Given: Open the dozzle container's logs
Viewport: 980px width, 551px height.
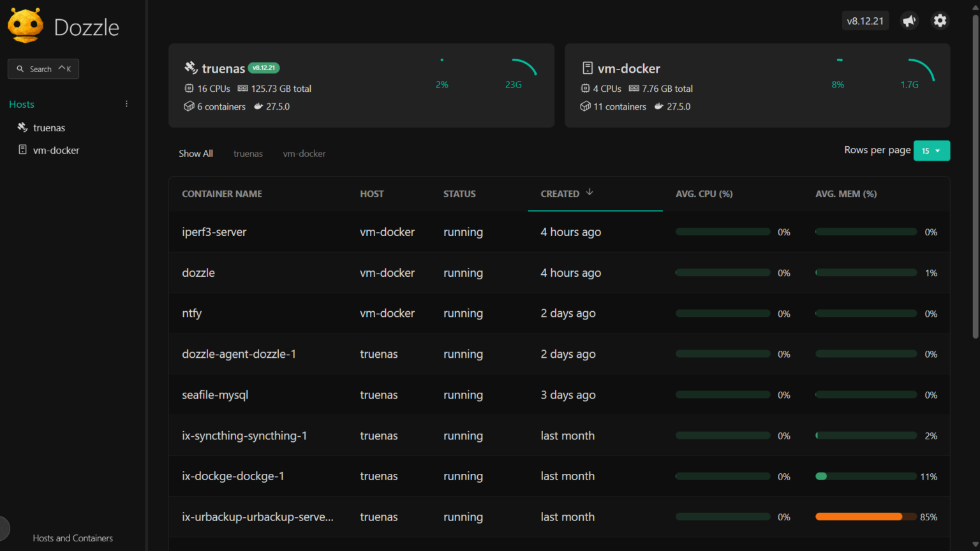Looking at the screenshot, I should coord(198,272).
